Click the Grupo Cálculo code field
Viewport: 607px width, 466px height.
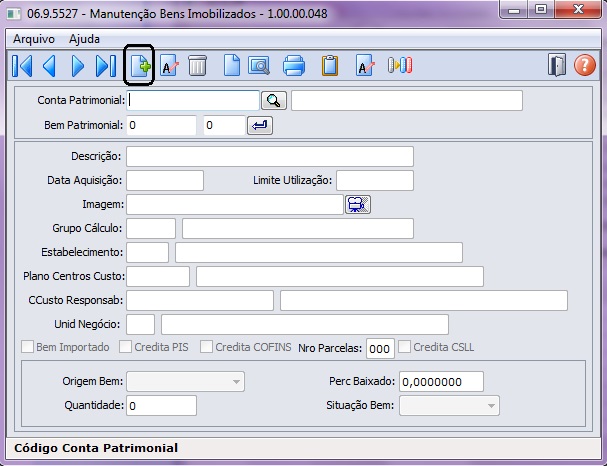coord(151,228)
